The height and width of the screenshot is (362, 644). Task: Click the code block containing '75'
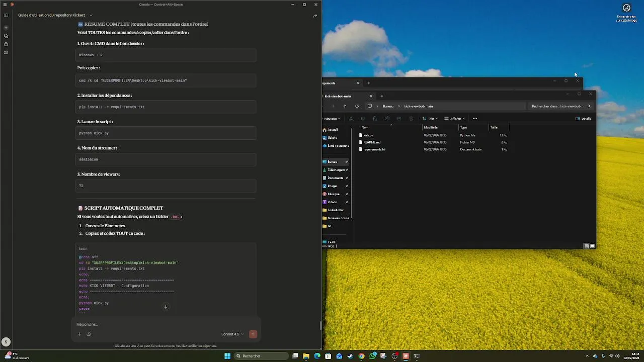(x=166, y=186)
